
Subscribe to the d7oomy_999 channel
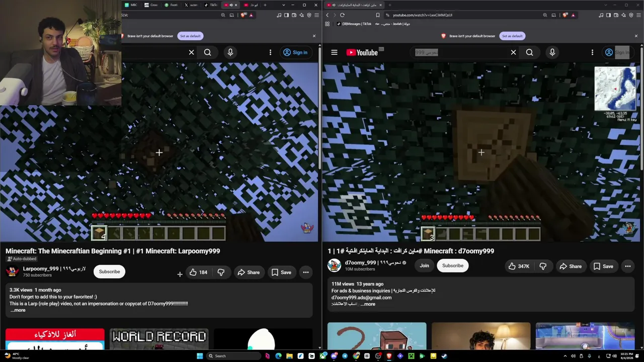453,266
